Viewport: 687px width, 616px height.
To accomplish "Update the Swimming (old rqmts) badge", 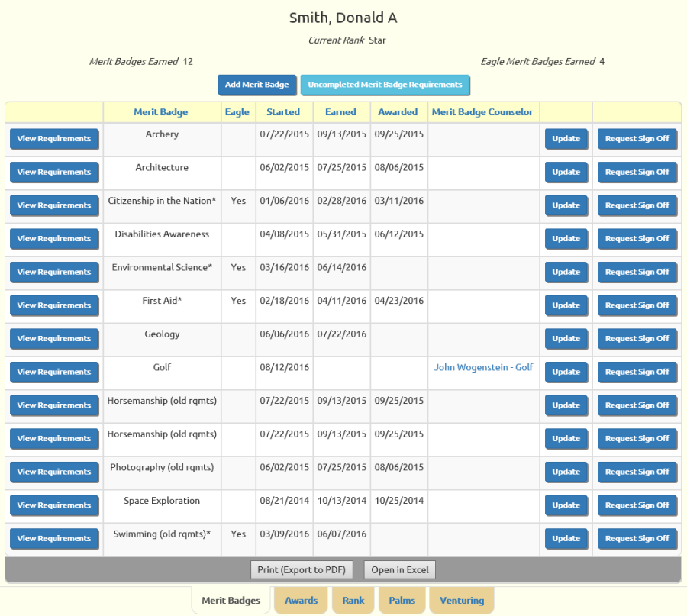I will click(x=566, y=538).
